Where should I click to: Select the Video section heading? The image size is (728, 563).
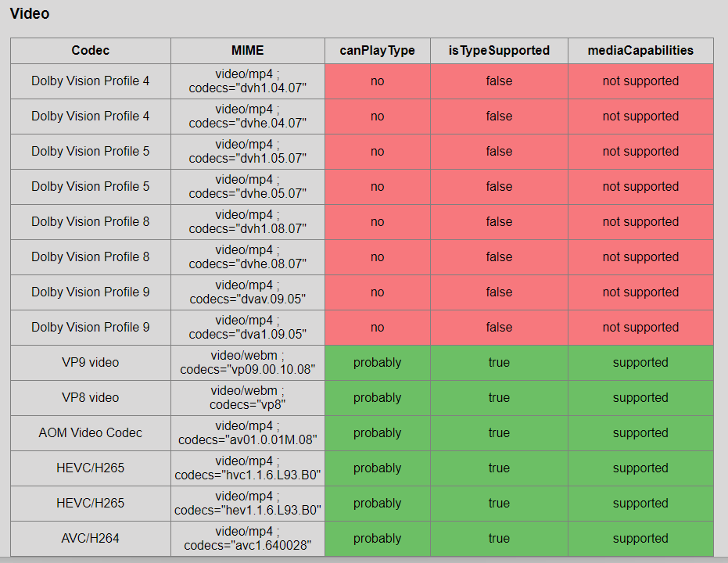click(30, 13)
